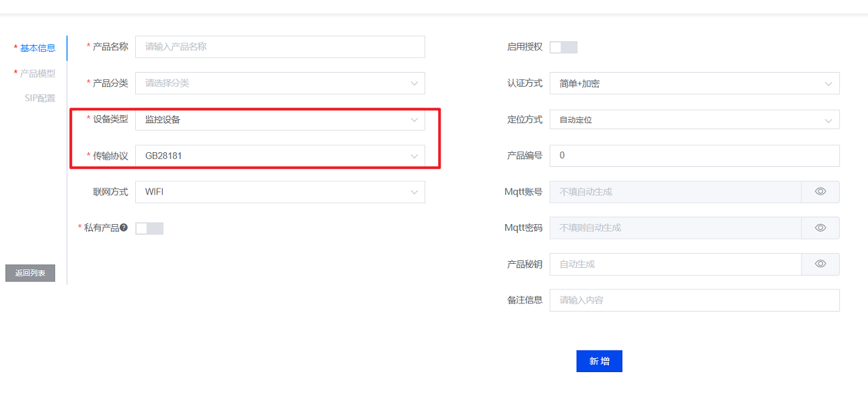
Task: Show Mqtt密码 using its eye icon
Action: click(x=820, y=228)
